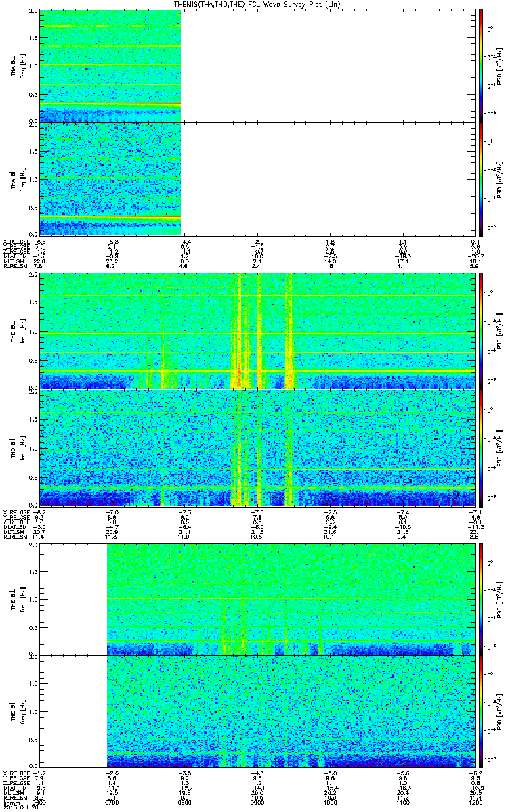Click X_RE_GSE label under THA panels
Viewport: 508px width, 812px height.
pyautogui.click(x=16, y=242)
